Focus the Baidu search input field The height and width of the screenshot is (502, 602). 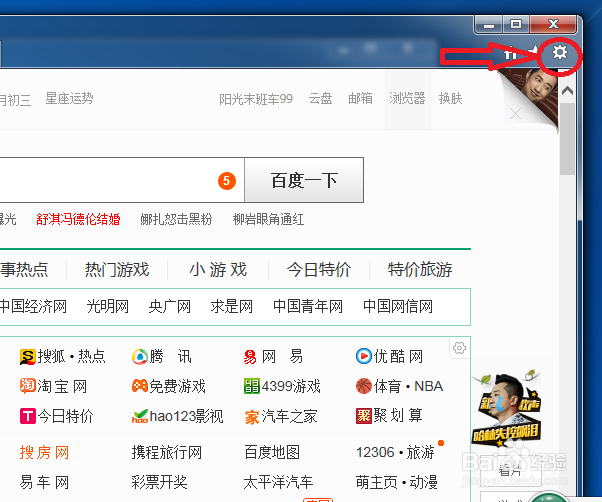tap(122, 180)
